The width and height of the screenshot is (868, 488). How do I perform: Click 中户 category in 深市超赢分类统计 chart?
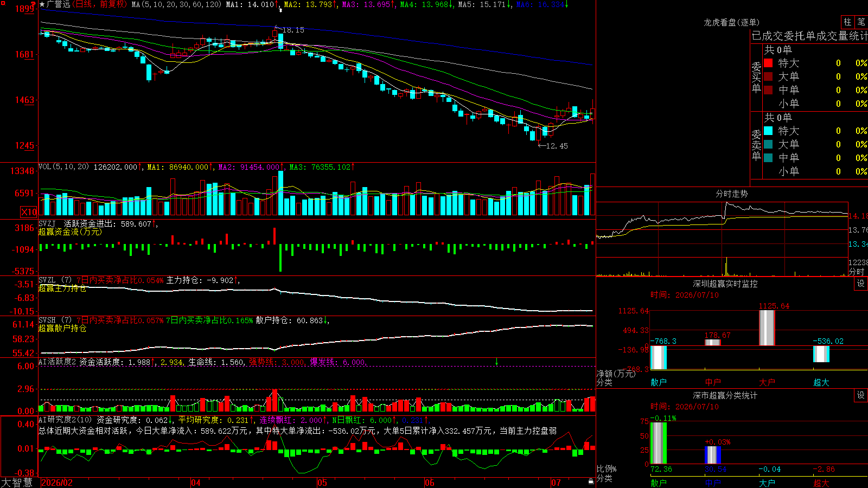(x=713, y=483)
